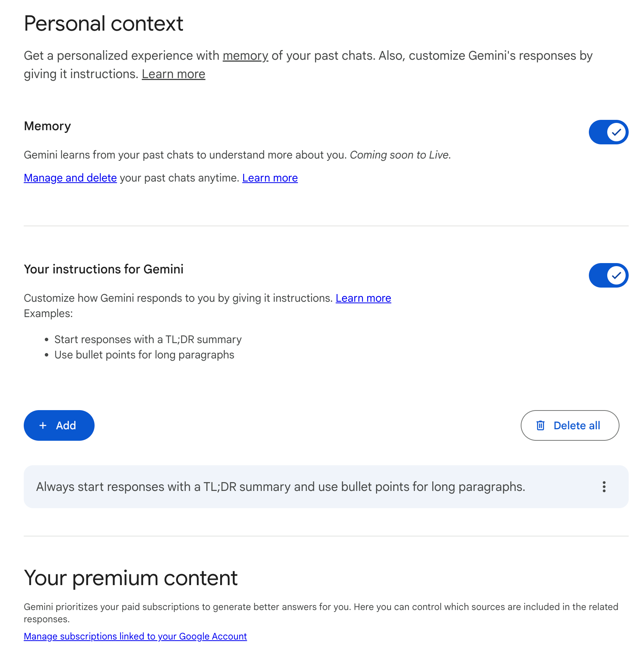Open 'Manage subscriptions linked to your Google Account'
This screenshot has height=664, width=644.
(x=135, y=636)
